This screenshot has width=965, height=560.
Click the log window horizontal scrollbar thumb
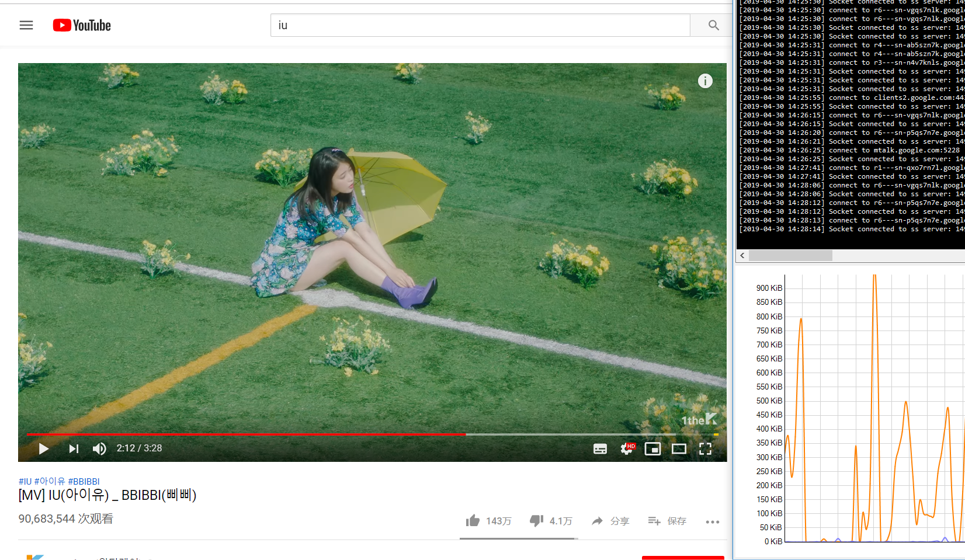click(x=790, y=256)
